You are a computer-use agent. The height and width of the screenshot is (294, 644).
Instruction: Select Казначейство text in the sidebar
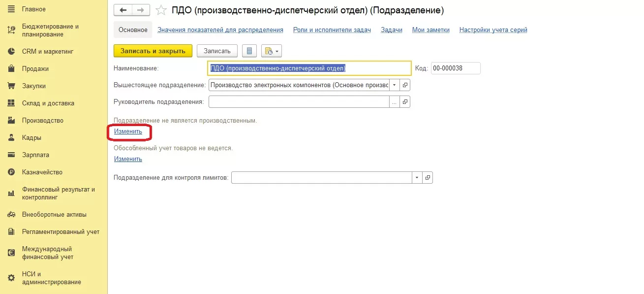pyautogui.click(x=42, y=172)
